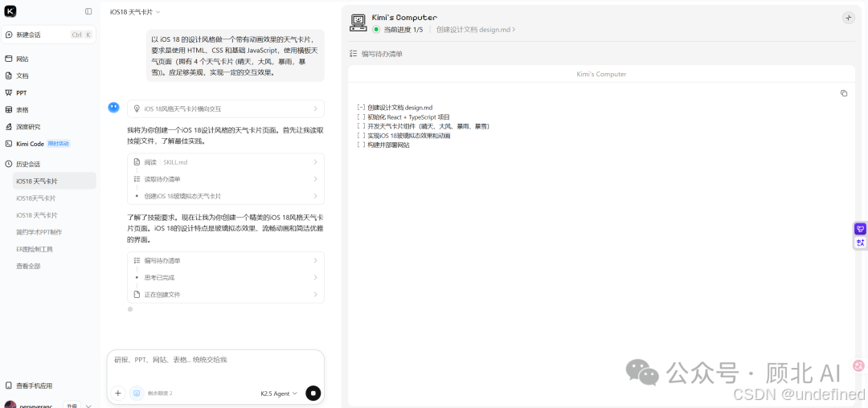The height and width of the screenshot is (408, 868).
Task: Click the phone icon beside 查看手机应用
Action: pyautogui.click(x=8, y=386)
